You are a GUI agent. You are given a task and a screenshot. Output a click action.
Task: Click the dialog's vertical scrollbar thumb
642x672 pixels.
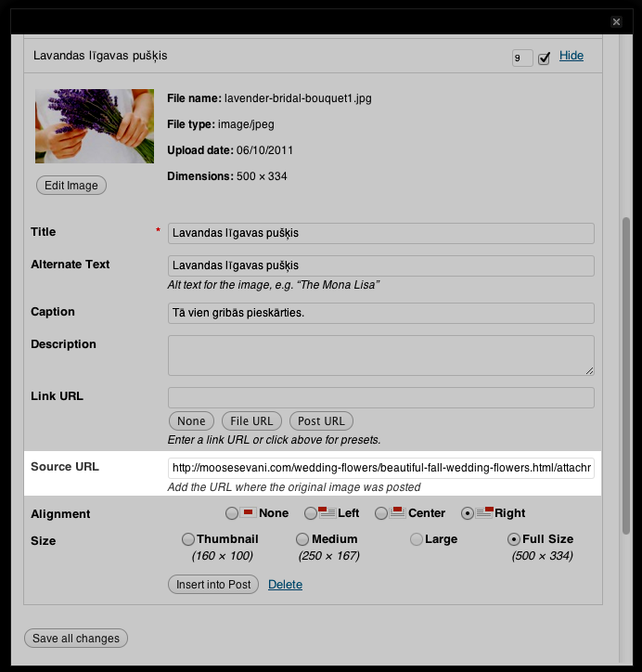point(626,376)
